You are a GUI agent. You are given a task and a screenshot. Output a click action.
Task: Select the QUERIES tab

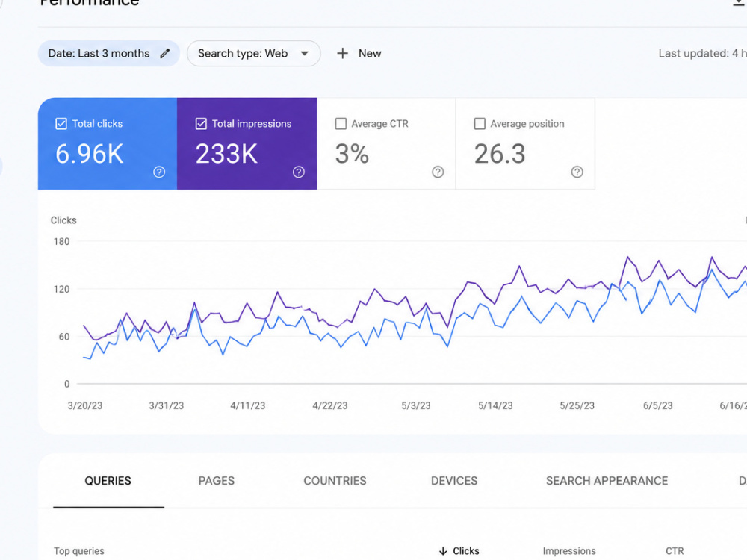pos(108,481)
